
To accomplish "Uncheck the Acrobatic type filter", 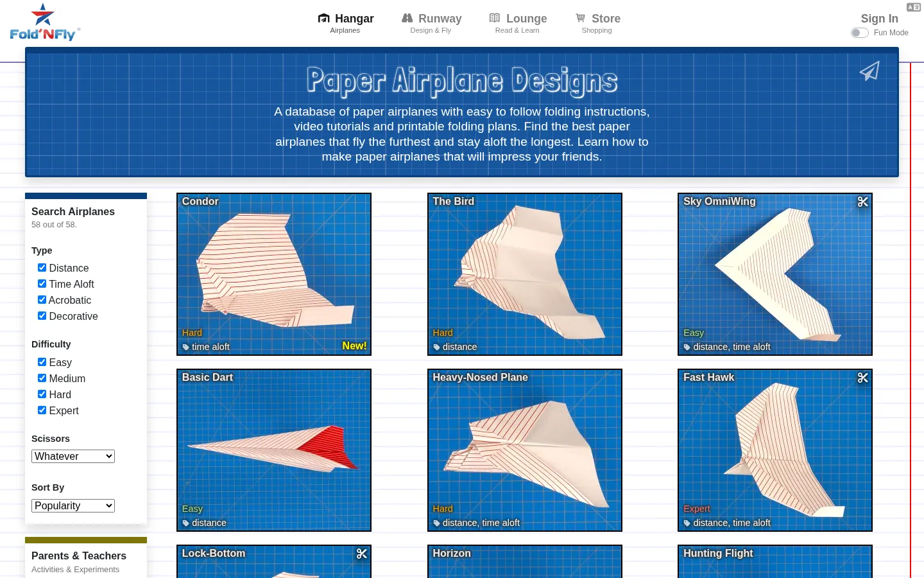I will coord(42,300).
